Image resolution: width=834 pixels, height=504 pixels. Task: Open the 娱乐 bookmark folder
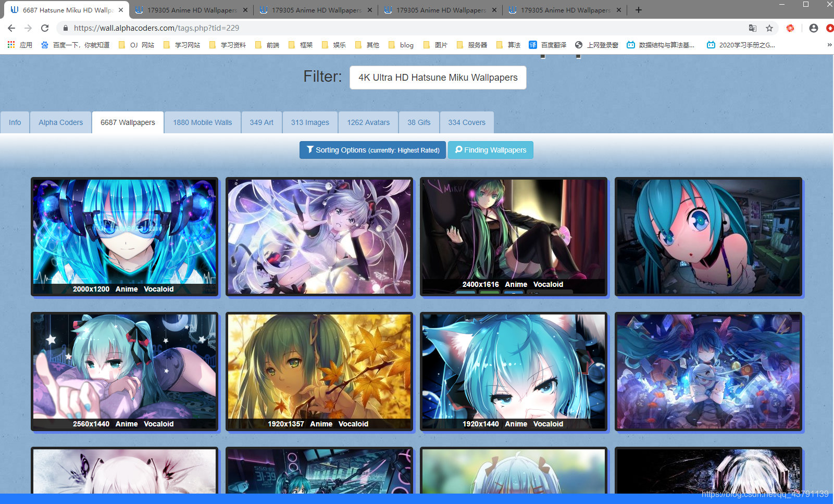pyautogui.click(x=334, y=45)
